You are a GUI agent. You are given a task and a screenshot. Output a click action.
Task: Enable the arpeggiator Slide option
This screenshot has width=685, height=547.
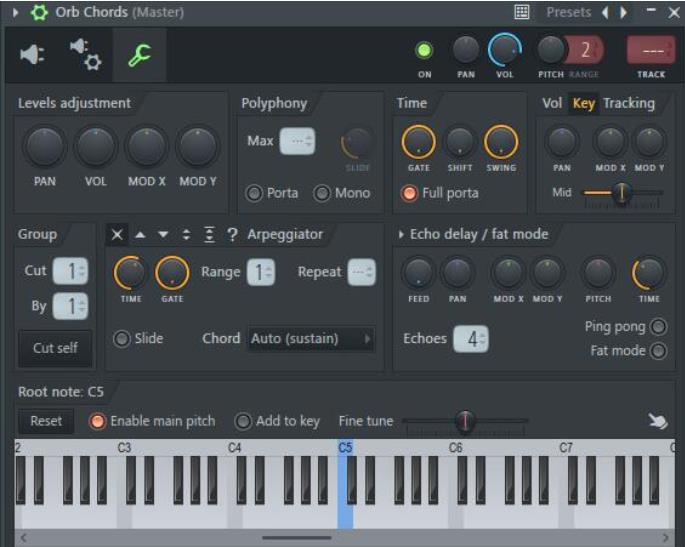121,339
